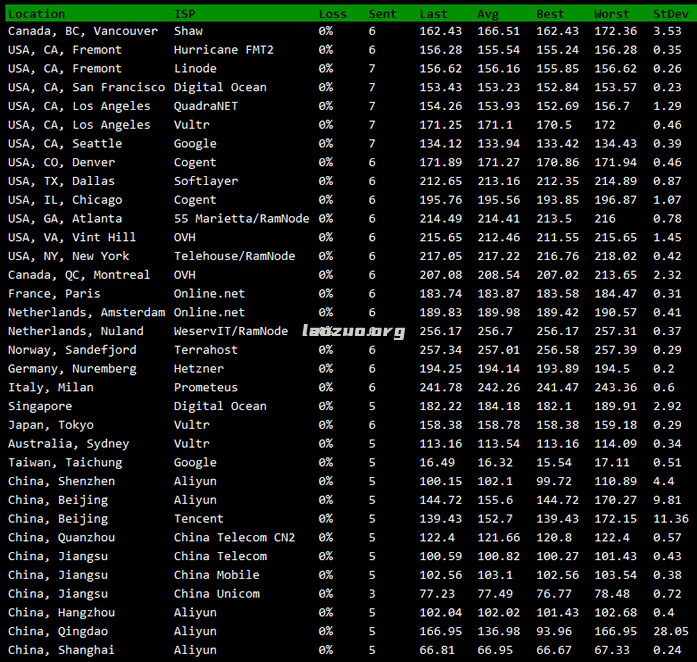
Task: Click the worst value 110.89
Action: (616, 481)
